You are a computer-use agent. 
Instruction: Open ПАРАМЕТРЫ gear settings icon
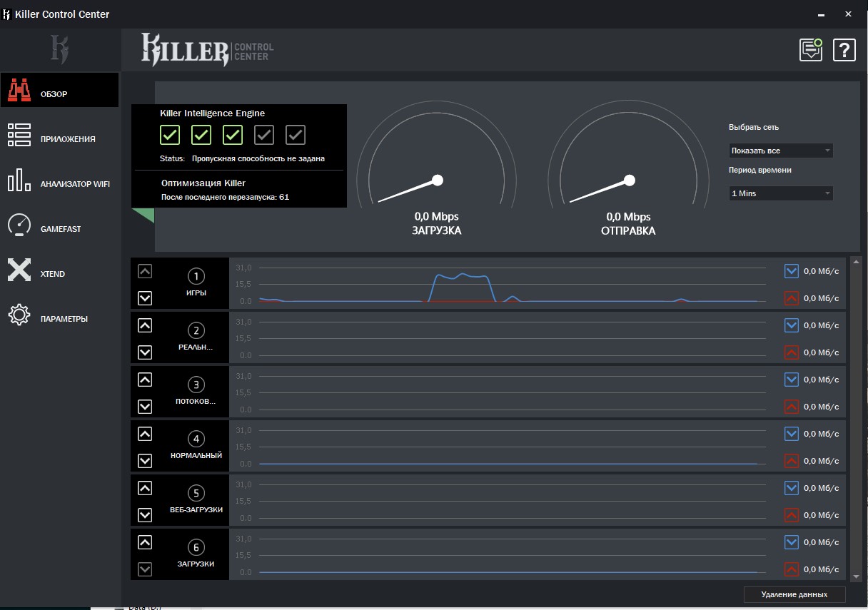19,315
